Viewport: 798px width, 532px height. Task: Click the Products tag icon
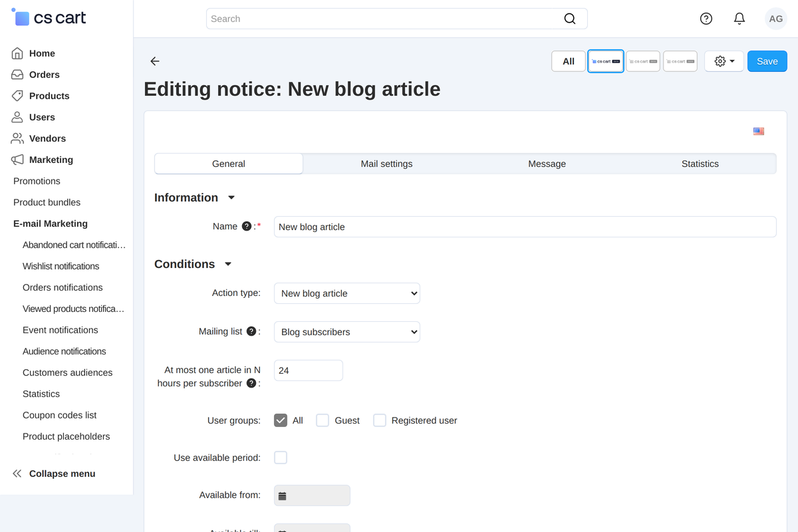(17, 96)
